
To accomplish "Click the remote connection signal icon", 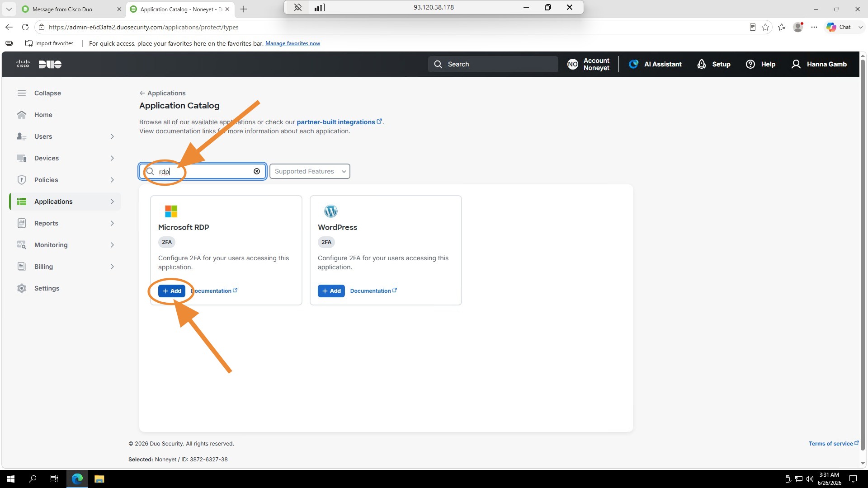I will coord(320,7).
